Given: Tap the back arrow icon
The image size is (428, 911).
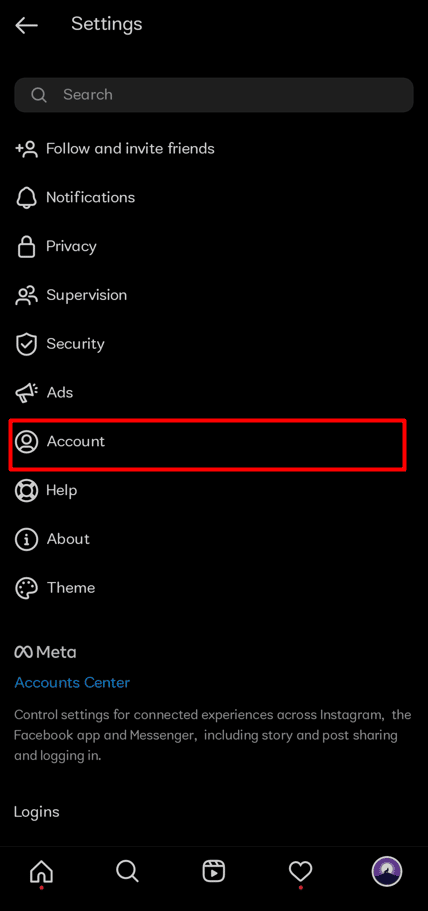Looking at the screenshot, I should [x=26, y=25].
